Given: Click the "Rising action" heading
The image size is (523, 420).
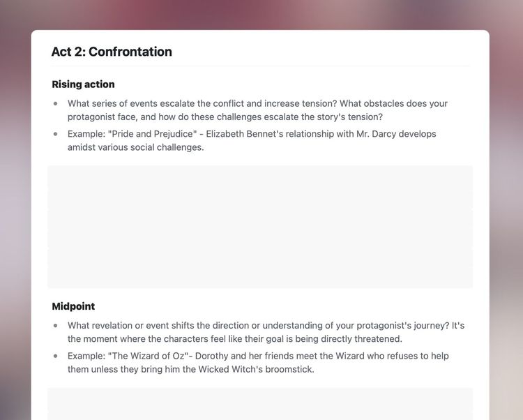Looking at the screenshot, I should pyautogui.click(x=83, y=84).
